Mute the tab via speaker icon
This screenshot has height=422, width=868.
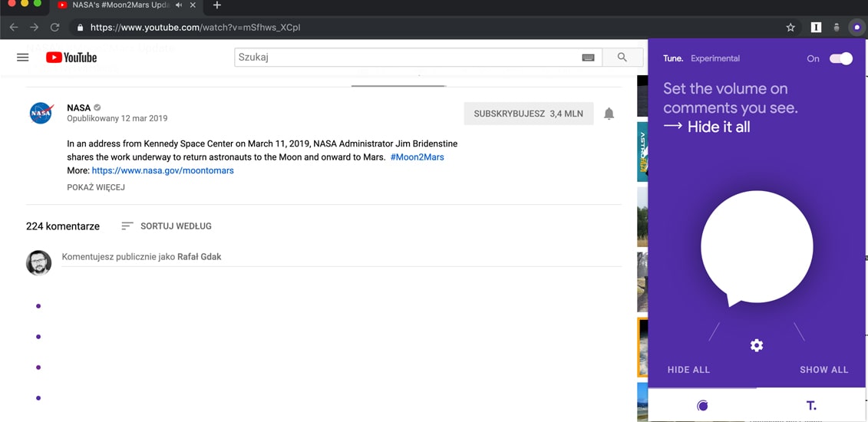pos(179,5)
